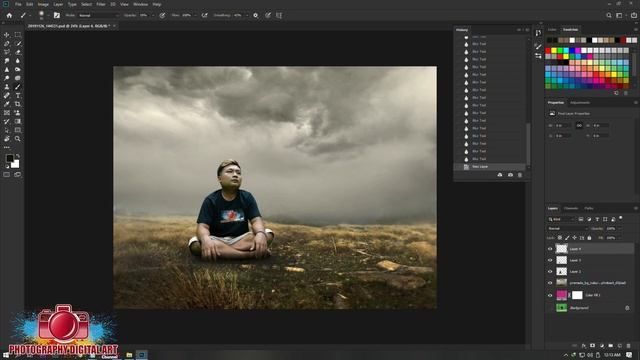Open layer Fill slider arrow
Screen dimensions: 640x360
[620, 238]
